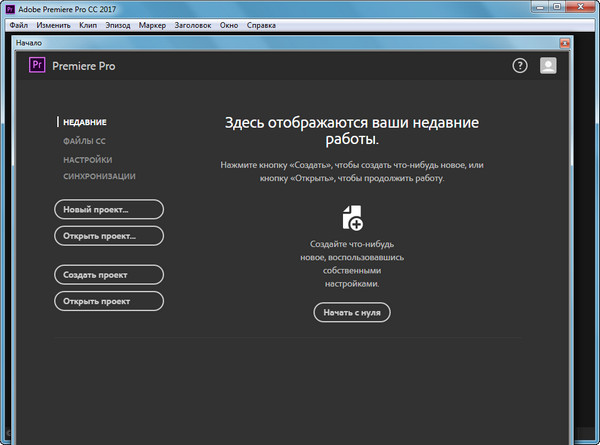Open the Файл menu

click(19, 23)
